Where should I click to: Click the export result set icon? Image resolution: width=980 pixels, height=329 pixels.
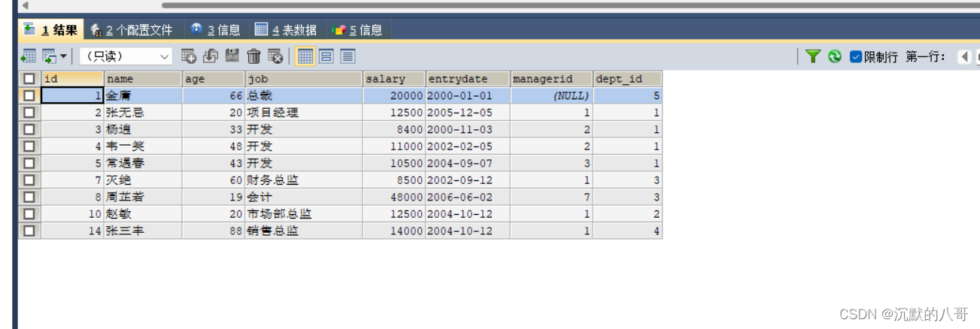28,56
